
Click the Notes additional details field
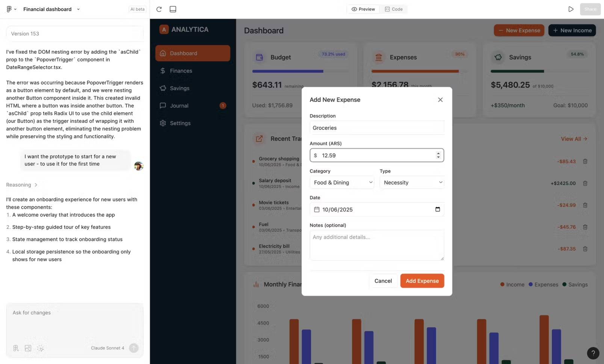(377, 245)
